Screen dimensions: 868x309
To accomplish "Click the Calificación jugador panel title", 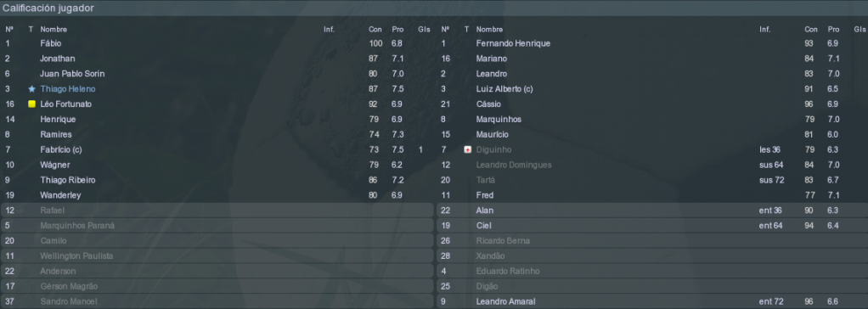I will pos(48,8).
